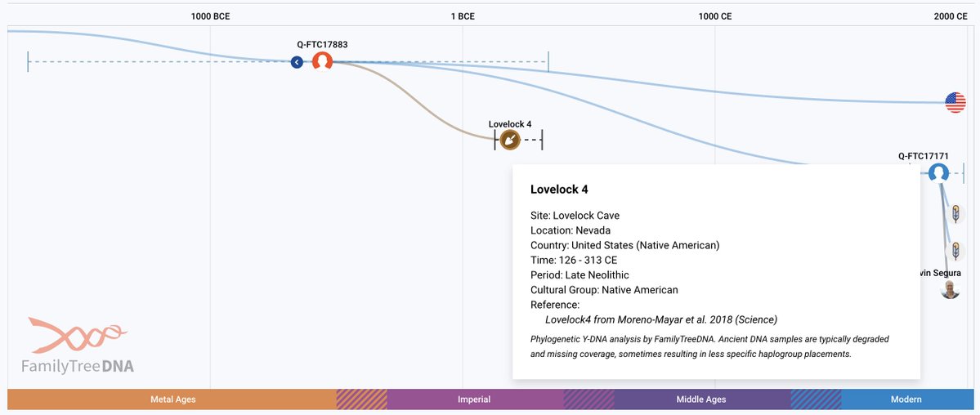Click the upper feather icon under Q-FTC17171

[955, 214]
